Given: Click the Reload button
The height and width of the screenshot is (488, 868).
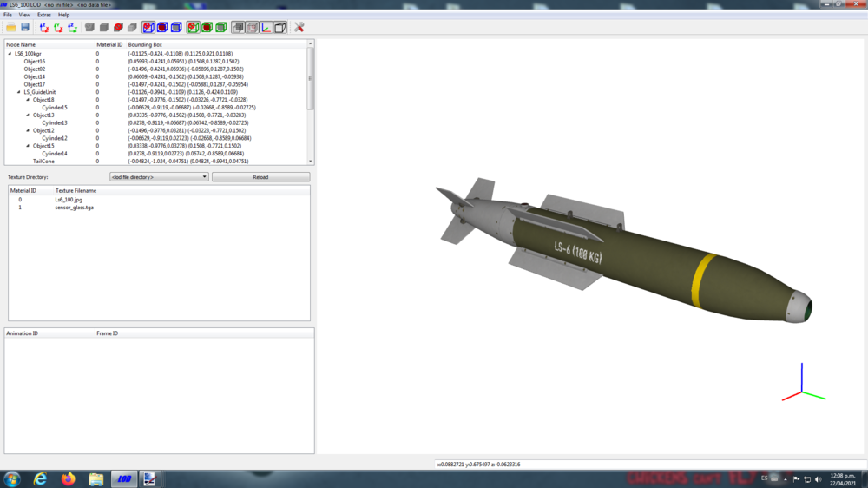Looking at the screenshot, I should pyautogui.click(x=260, y=177).
